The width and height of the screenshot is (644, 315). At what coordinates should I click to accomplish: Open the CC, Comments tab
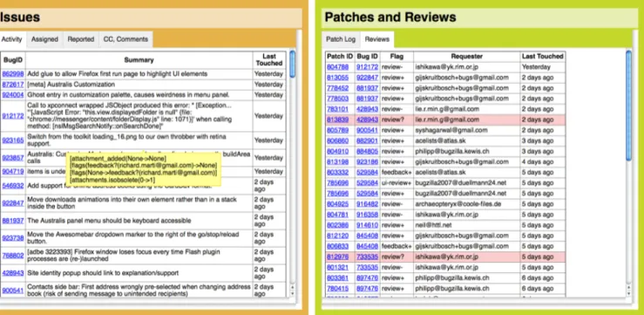[x=125, y=39]
